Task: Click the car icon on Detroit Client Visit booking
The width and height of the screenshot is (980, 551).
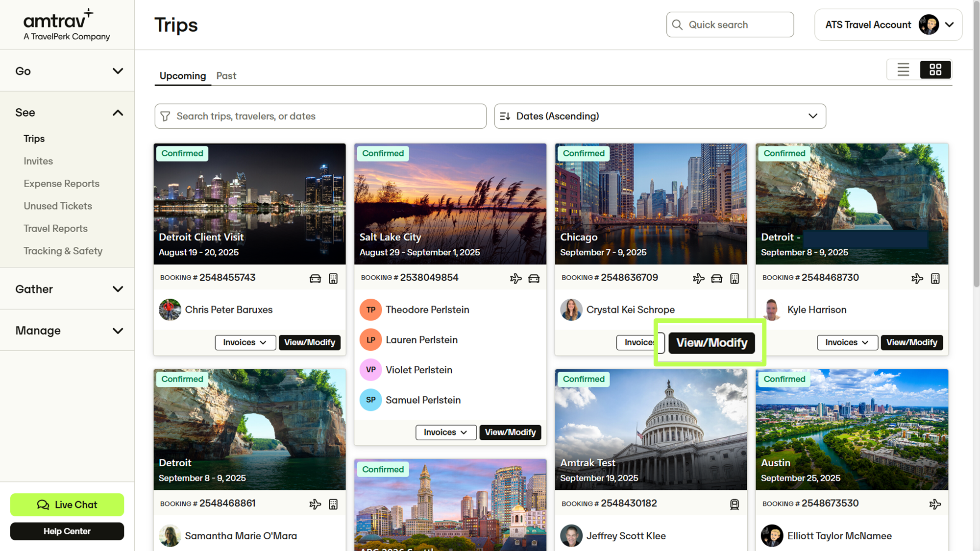Action: click(315, 279)
